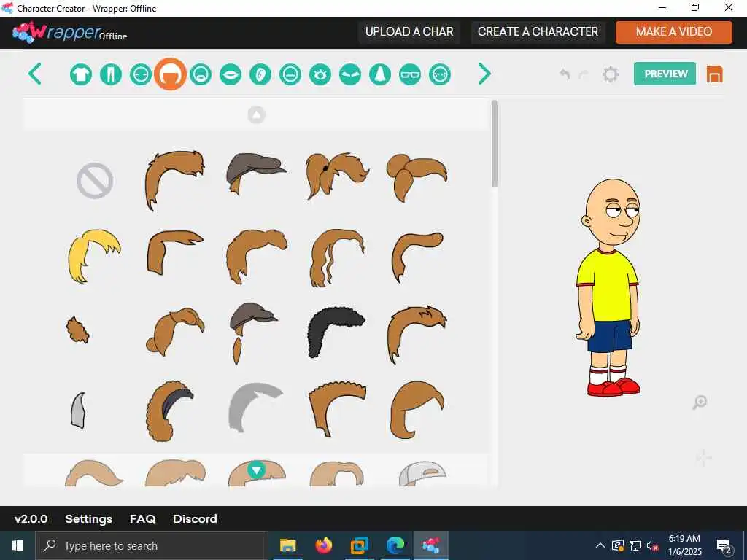Open File Explorer from the taskbar

click(287, 545)
